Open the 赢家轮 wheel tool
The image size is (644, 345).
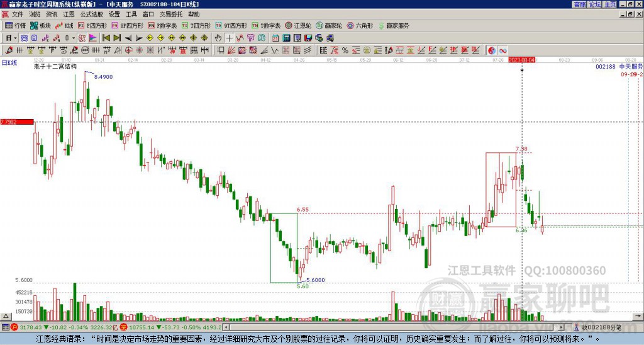click(329, 25)
